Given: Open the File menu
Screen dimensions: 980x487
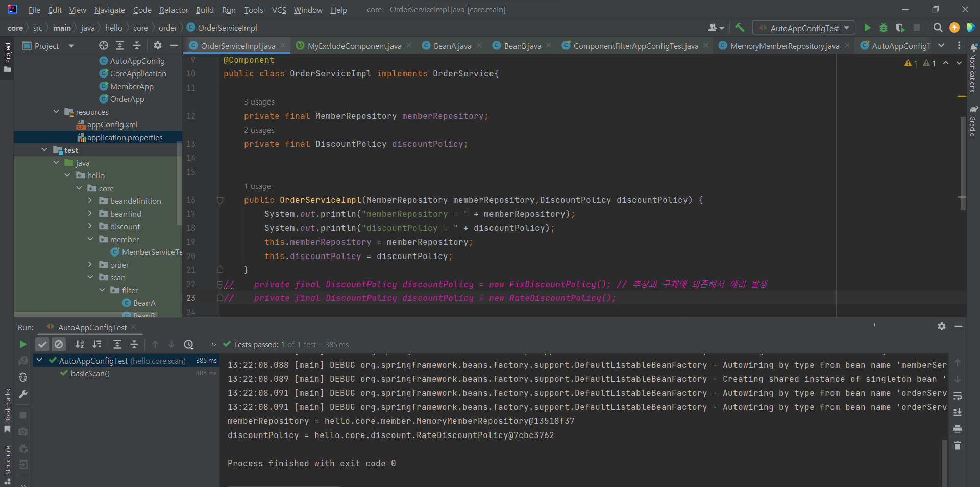Looking at the screenshot, I should (x=34, y=10).
